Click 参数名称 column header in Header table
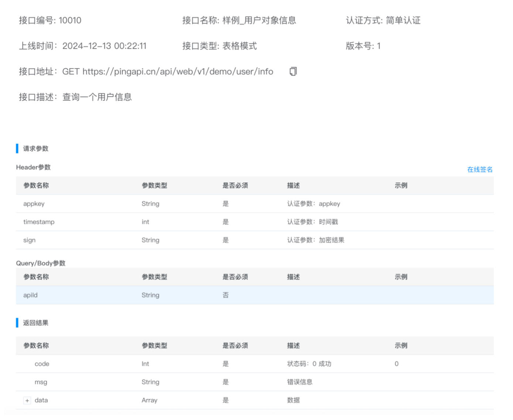This screenshot has height=420, width=513. tap(36, 185)
